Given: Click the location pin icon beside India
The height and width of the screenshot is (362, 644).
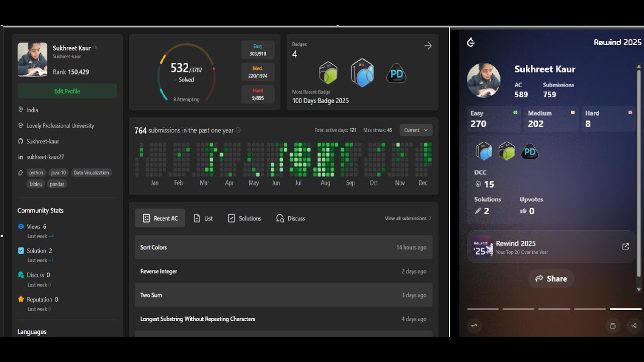Looking at the screenshot, I should coord(21,110).
